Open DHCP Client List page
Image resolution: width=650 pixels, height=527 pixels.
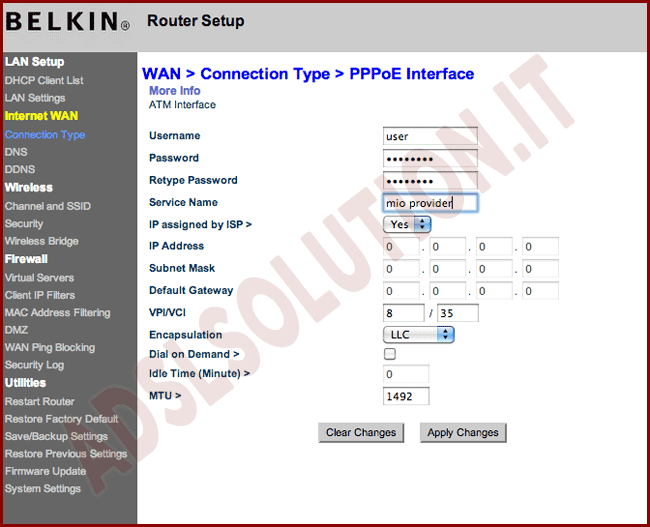pyautogui.click(x=44, y=80)
